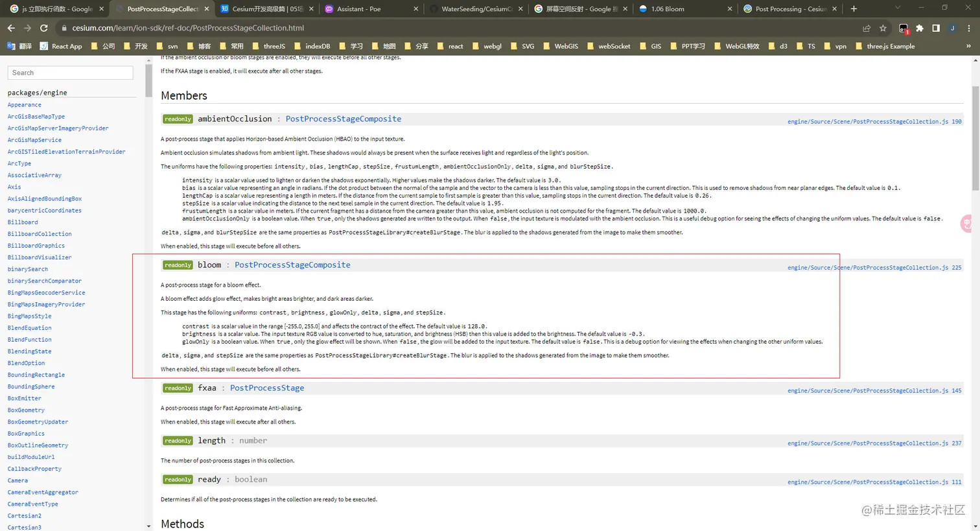The width and height of the screenshot is (980, 531).
Task: Open the webgl bookmark folder
Action: [x=487, y=46]
